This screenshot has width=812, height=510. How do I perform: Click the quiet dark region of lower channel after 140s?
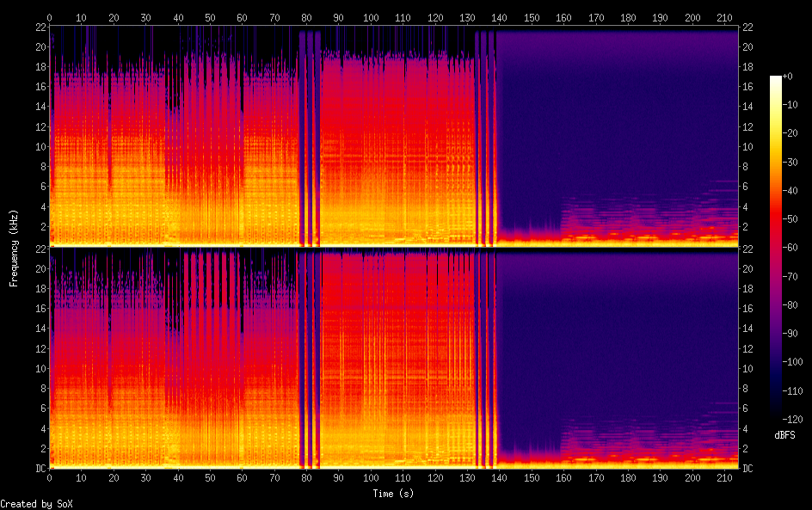[619, 344]
